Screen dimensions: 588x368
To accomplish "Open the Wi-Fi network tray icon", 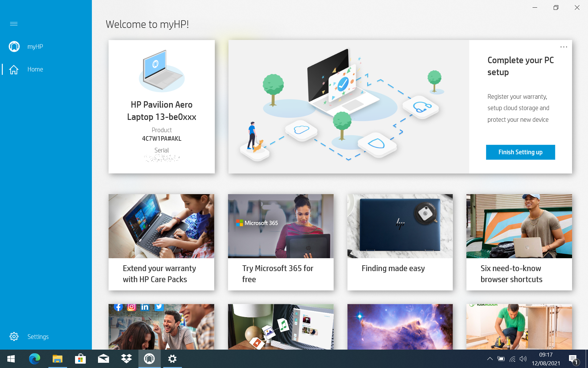I will (x=512, y=359).
